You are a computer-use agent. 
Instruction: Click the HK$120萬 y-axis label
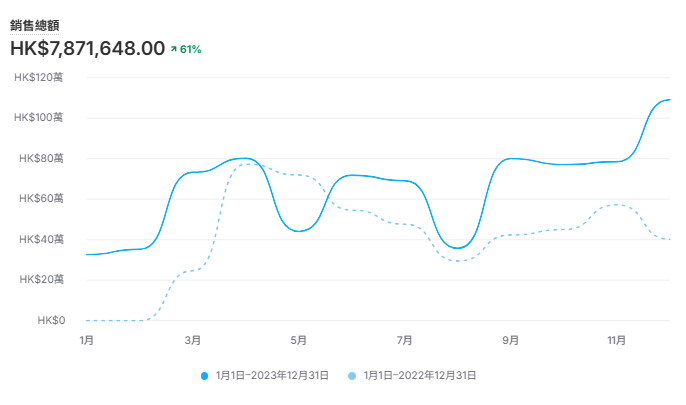pyautogui.click(x=38, y=77)
